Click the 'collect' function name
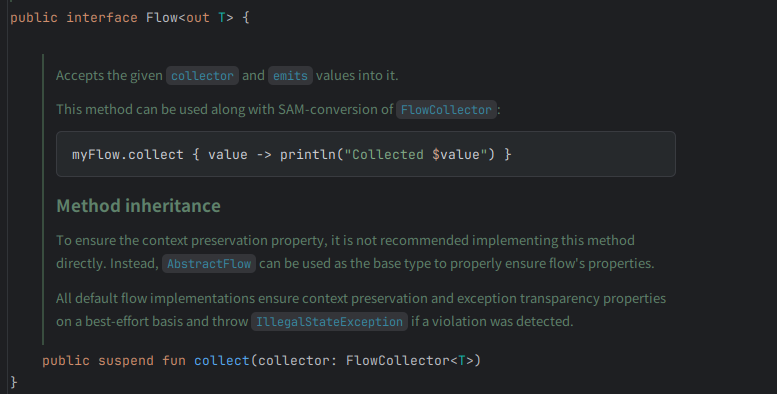This screenshot has width=777, height=394. (222, 360)
